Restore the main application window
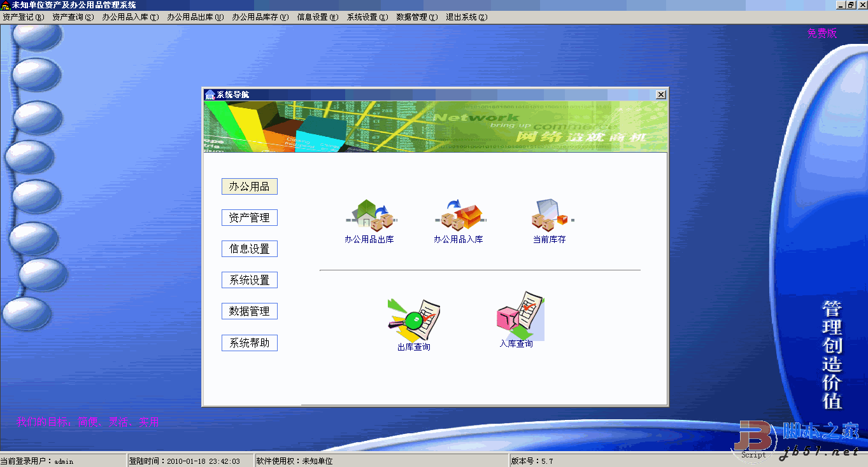The height and width of the screenshot is (467, 868). click(x=851, y=5)
